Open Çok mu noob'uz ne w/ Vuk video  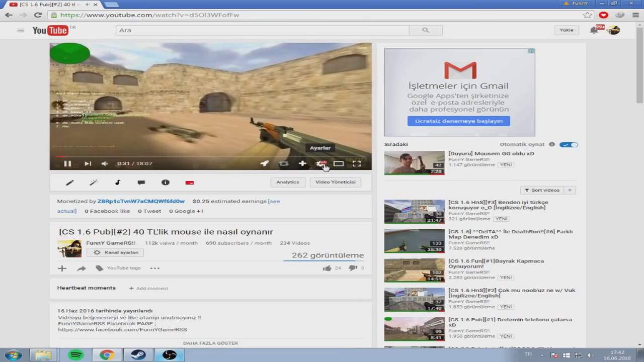[x=512, y=293]
